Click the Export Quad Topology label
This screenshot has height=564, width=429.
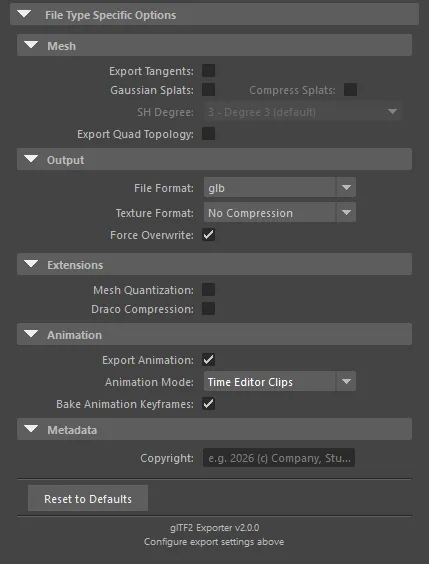click(x=136, y=134)
